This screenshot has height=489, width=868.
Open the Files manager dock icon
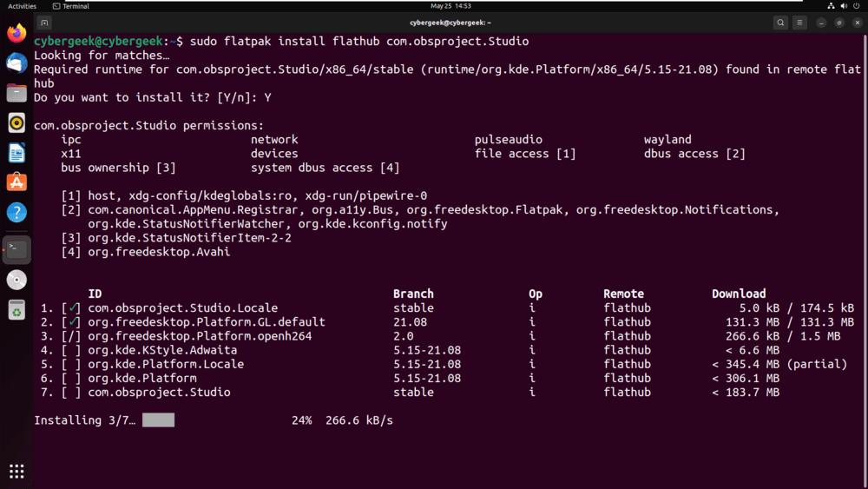(16, 93)
